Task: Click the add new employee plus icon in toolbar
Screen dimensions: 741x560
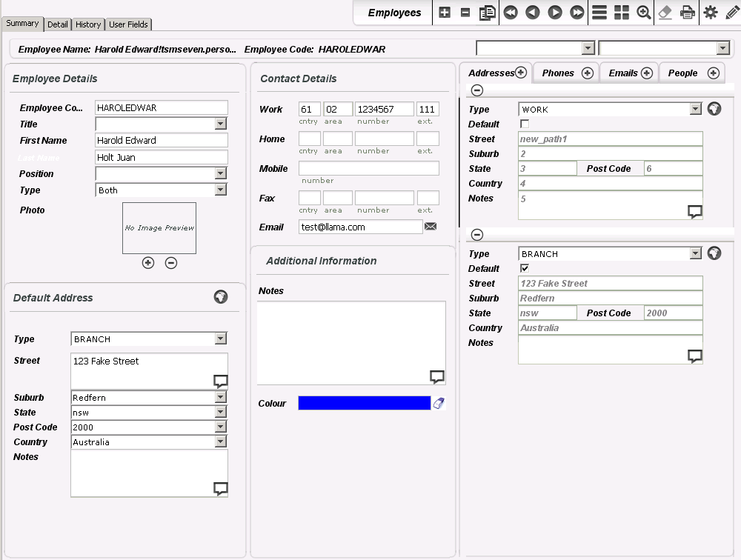Action: coord(445,13)
